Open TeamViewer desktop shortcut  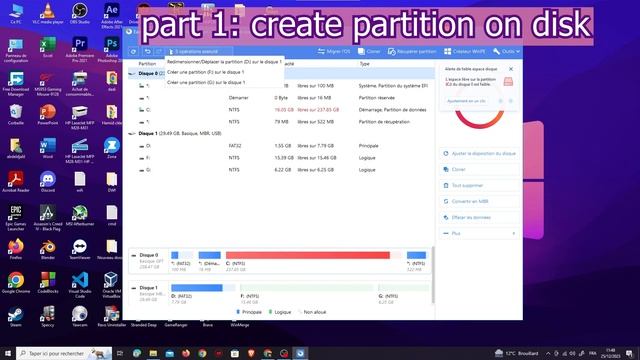click(x=80, y=249)
